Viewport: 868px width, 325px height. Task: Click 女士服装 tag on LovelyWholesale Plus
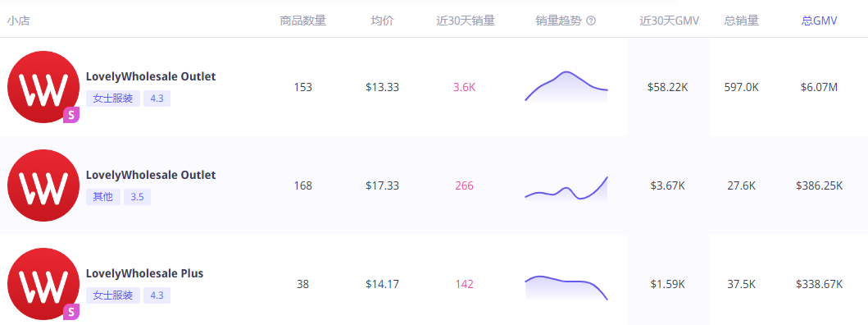pyautogui.click(x=113, y=295)
